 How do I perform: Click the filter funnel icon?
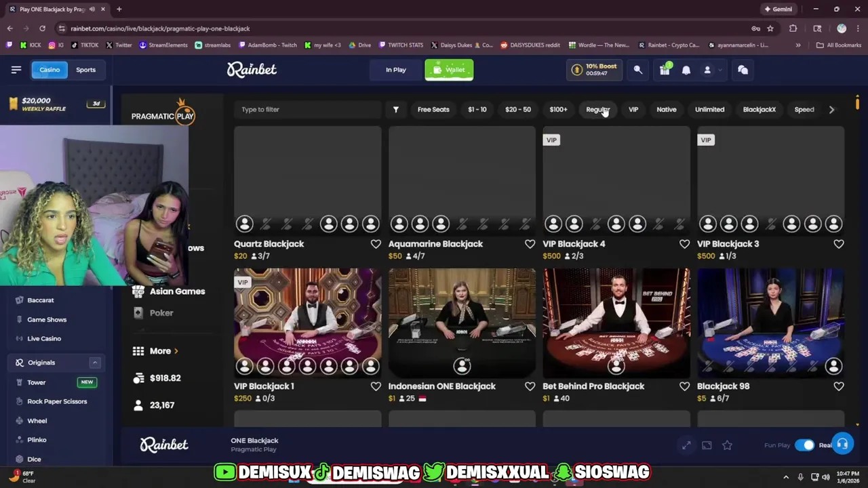point(396,109)
